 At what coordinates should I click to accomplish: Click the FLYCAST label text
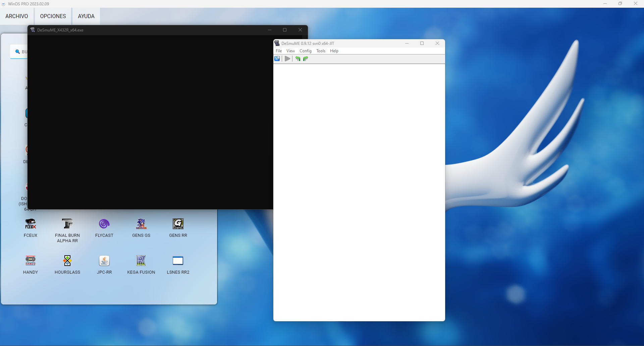(104, 235)
